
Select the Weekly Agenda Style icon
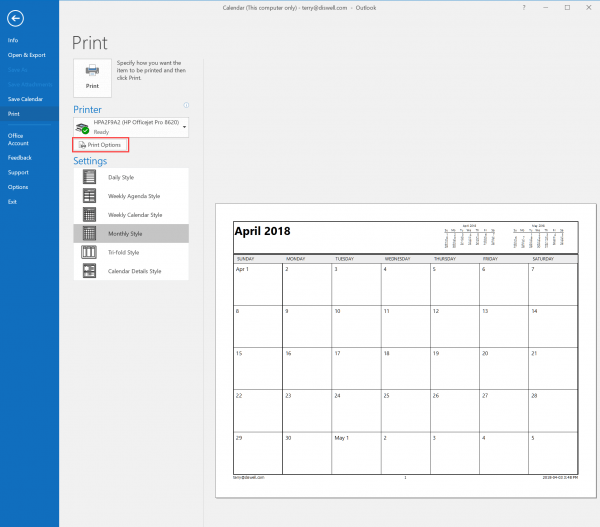[89, 196]
